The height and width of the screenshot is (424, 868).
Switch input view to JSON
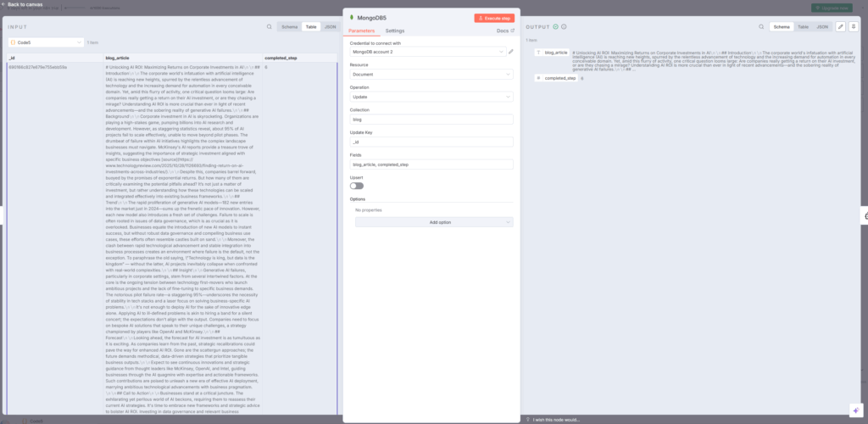pyautogui.click(x=330, y=27)
